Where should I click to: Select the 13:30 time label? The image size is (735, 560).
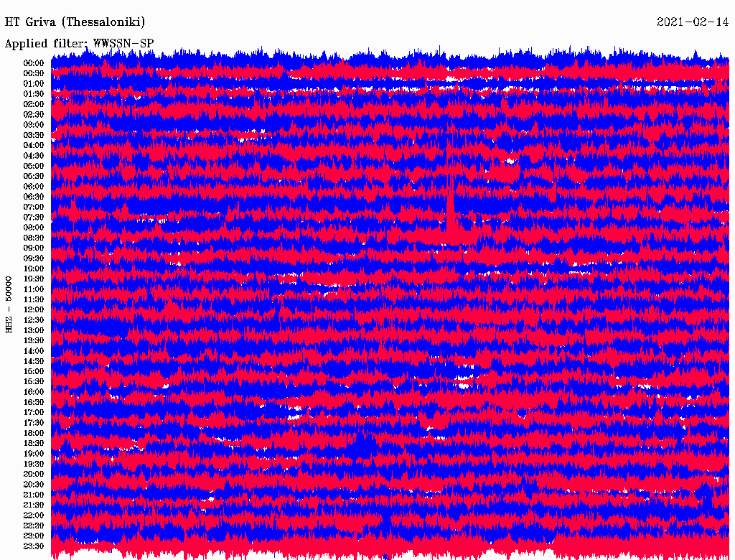(34, 340)
